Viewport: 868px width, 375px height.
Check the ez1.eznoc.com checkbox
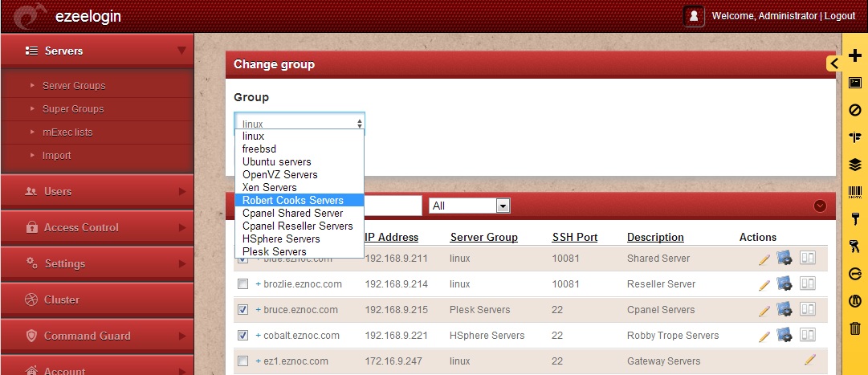pos(242,361)
